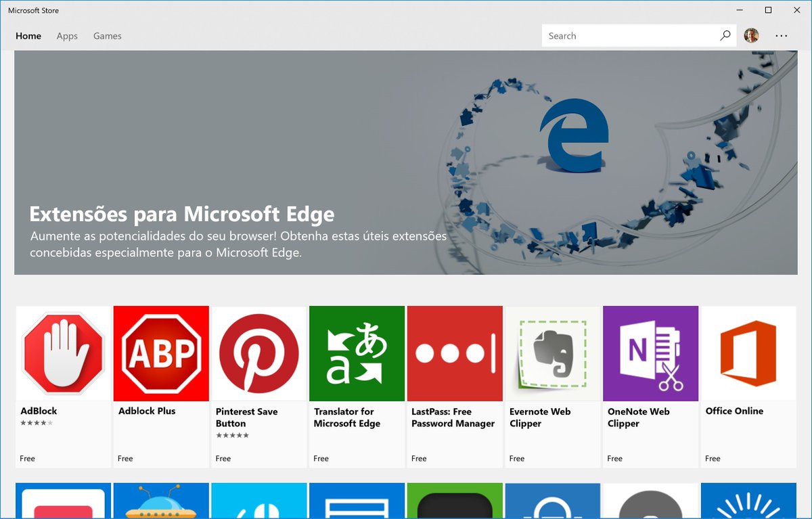Open the AdBlock hand stop-sign icon

pos(63,353)
